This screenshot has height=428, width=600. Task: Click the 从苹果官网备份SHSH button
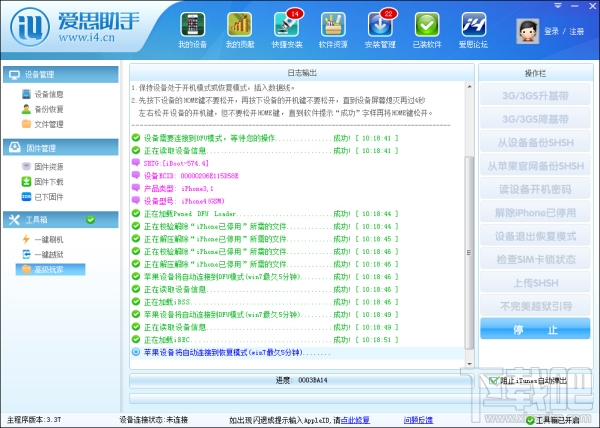(535, 166)
